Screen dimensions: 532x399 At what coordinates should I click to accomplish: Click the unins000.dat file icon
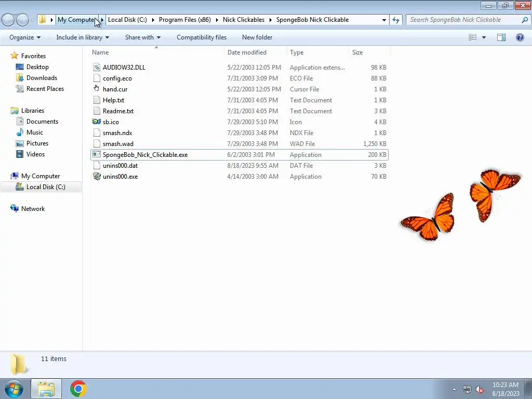click(97, 165)
